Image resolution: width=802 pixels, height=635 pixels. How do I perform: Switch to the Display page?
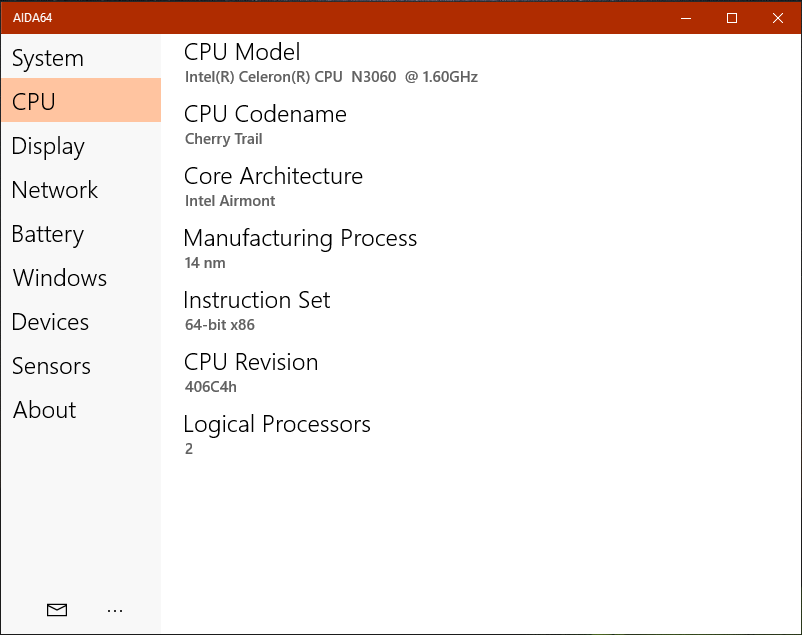pyautogui.click(x=81, y=146)
